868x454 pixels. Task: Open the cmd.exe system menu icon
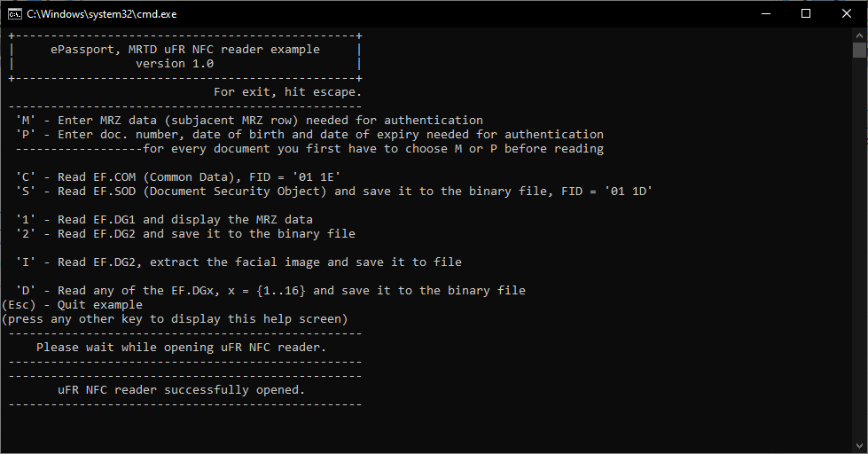[14, 14]
